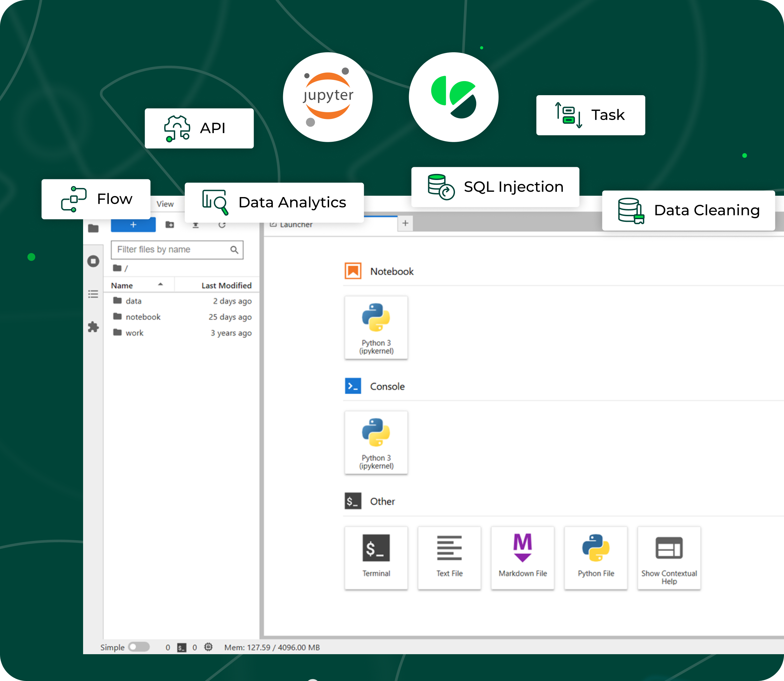Click '2 days ago' modified text
Screen dimensions: 784x681
tap(232, 301)
